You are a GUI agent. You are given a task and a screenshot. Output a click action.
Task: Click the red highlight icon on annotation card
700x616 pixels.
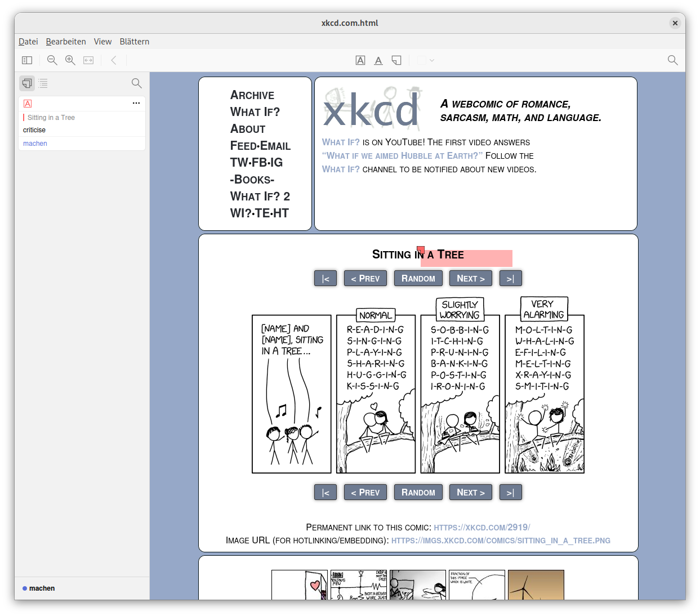[28, 104]
